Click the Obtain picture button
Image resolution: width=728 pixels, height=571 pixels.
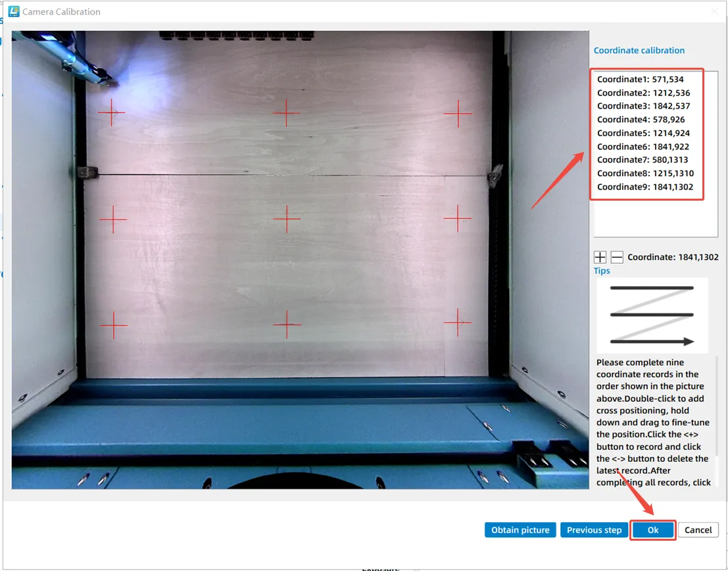521,530
